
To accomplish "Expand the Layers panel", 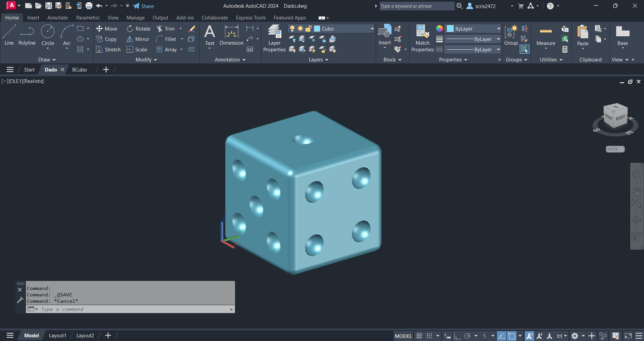I will point(318,60).
